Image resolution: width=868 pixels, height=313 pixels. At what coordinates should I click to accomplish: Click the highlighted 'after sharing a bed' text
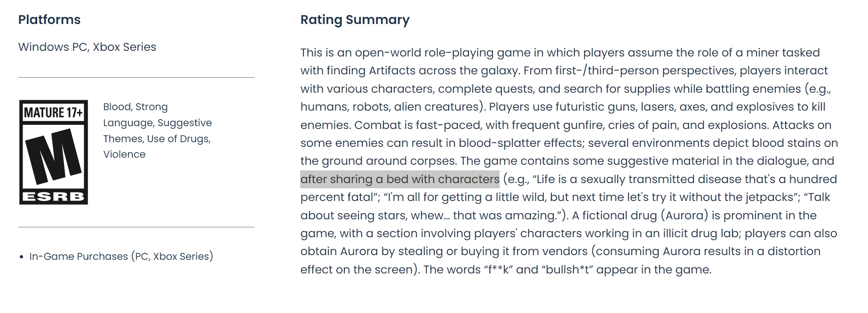tap(399, 179)
